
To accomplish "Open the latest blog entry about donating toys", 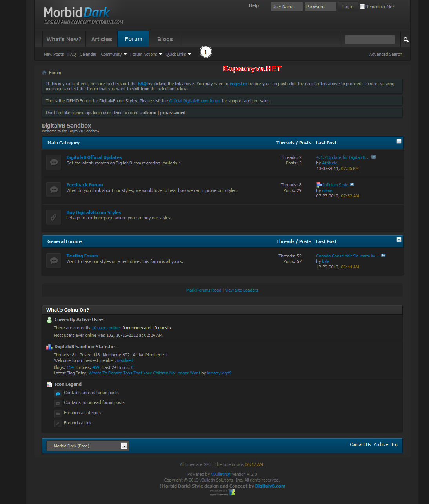I will coord(144,373).
